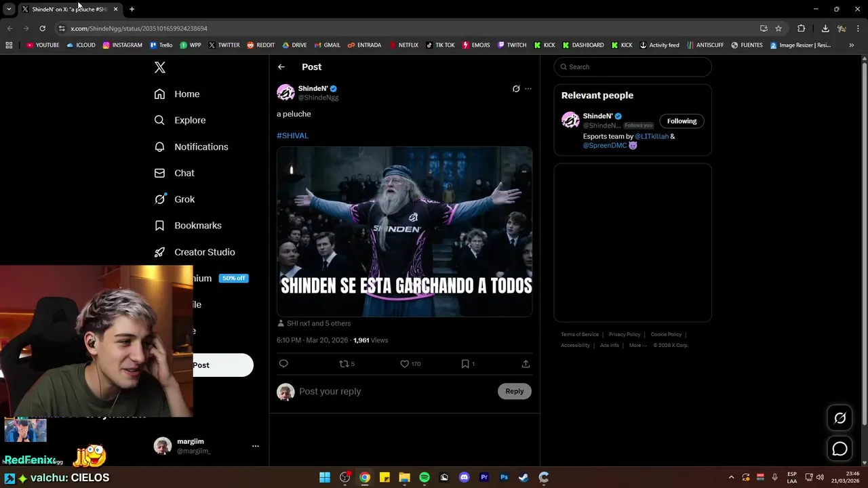Open Privacy Policy link
The width and height of the screenshot is (868, 488).
(x=625, y=334)
